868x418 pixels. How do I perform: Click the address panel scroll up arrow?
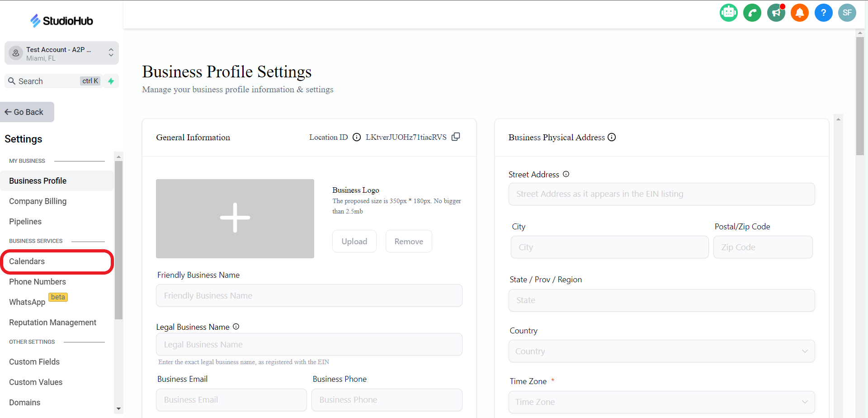pos(838,119)
